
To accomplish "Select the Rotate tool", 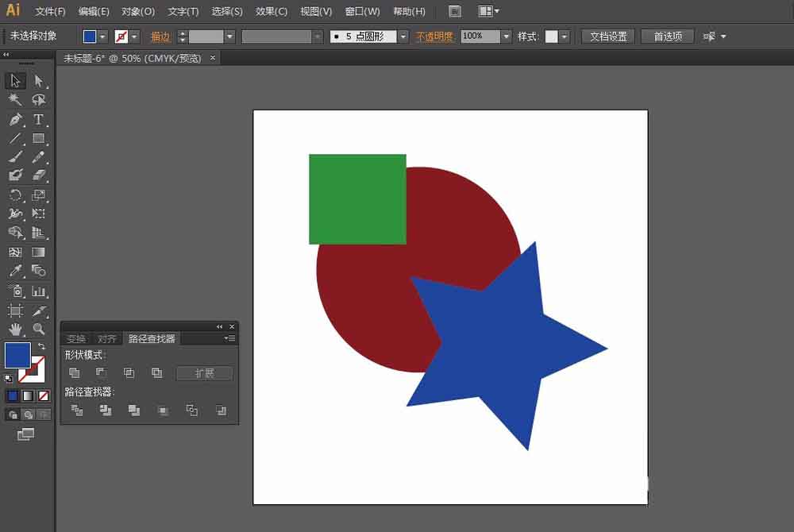I will (x=15, y=195).
